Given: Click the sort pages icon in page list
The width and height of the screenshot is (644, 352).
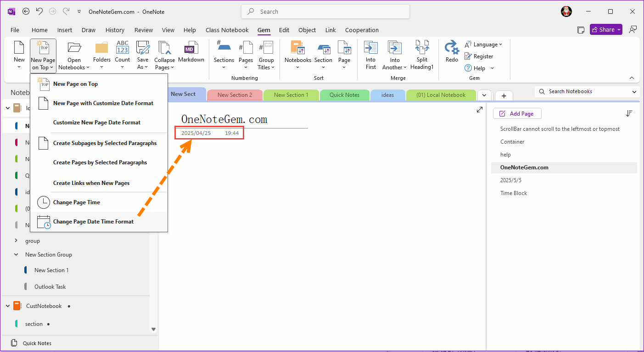Looking at the screenshot, I should (x=629, y=113).
